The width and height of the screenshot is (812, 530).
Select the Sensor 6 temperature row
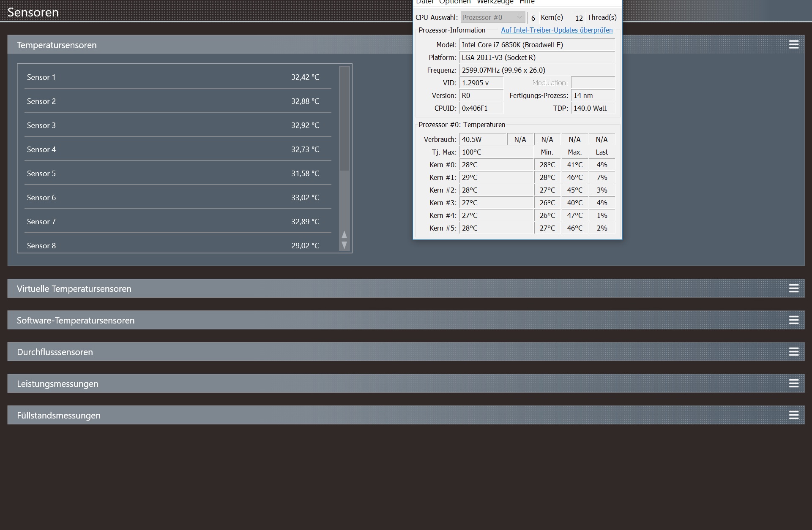pyautogui.click(x=178, y=198)
